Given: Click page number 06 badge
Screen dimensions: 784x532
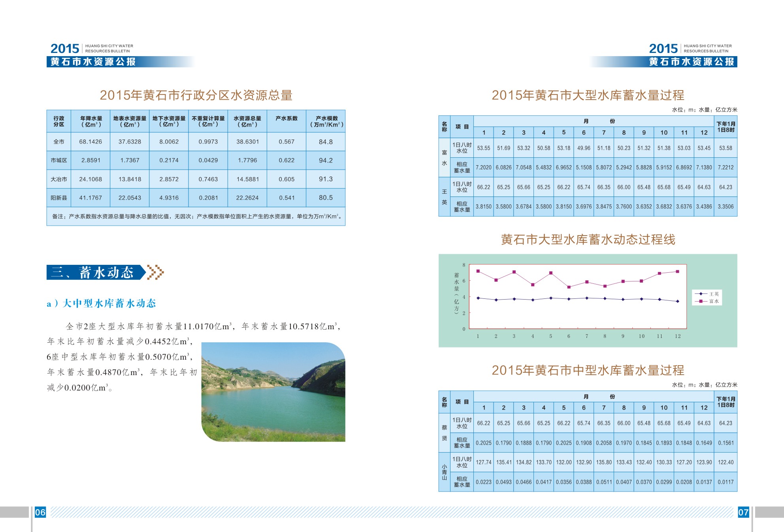Looking at the screenshot, I should pos(40,512).
